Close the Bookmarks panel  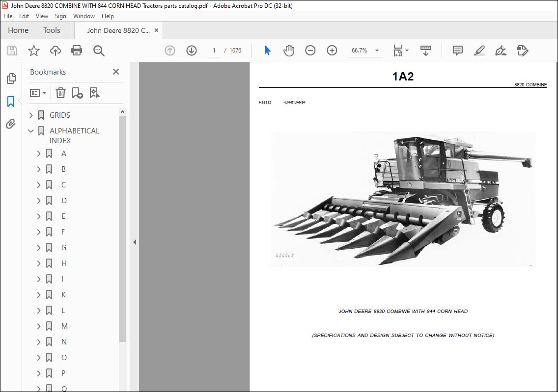[x=115, y=72]
